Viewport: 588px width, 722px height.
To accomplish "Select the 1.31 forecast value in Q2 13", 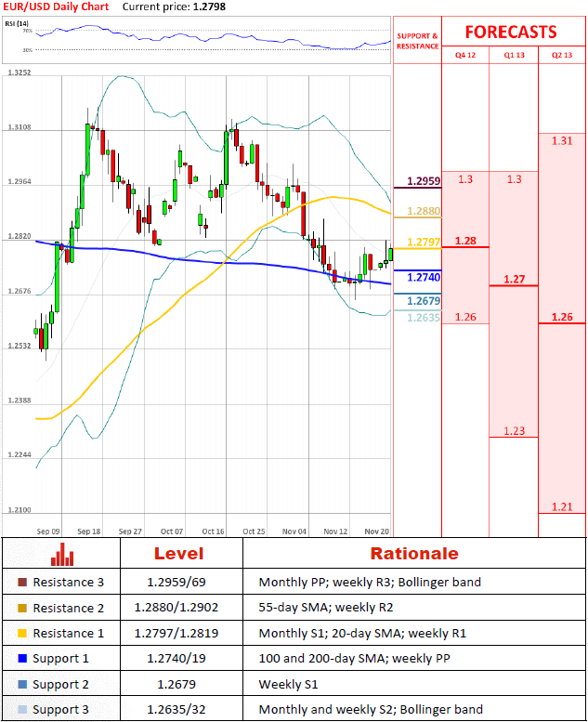I will (561, 141).
